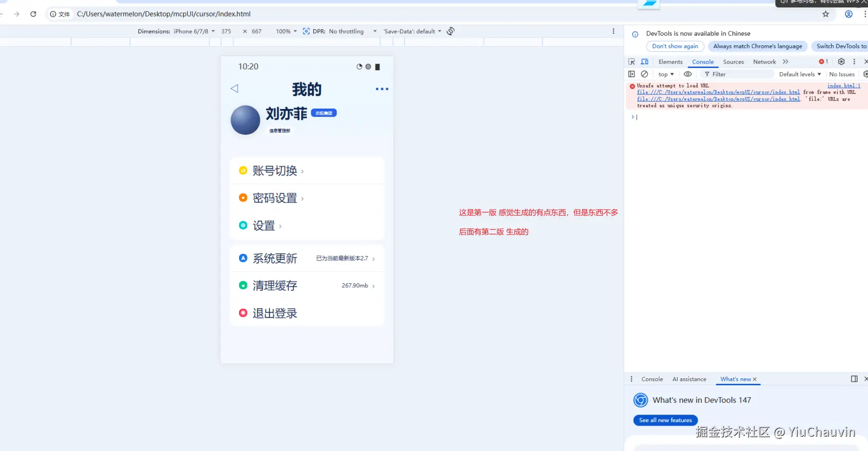Select the AI assistance drawer tab
This screenshot has height=451, width=868.
pos(689,379)
